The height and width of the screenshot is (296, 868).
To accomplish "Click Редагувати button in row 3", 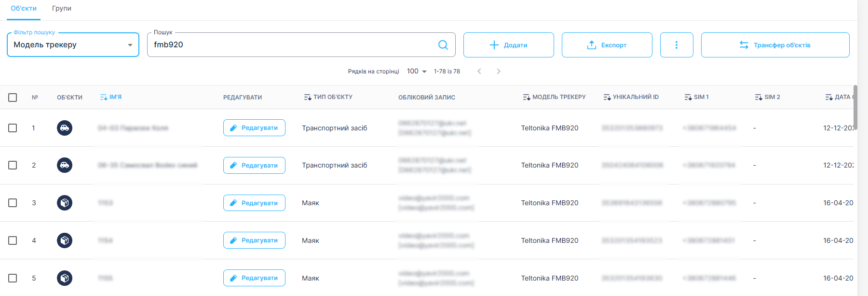I will (x=254, y=203).
